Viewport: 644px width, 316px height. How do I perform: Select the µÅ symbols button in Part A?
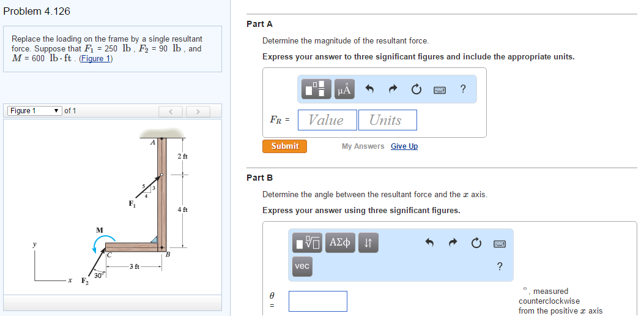pos(344,89)
